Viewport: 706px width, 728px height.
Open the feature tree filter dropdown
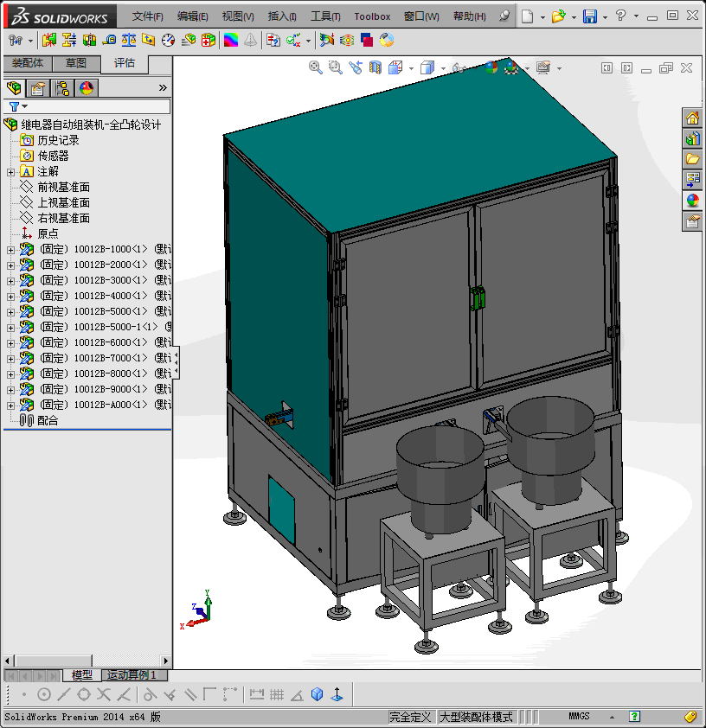click(x=16, y=106)
